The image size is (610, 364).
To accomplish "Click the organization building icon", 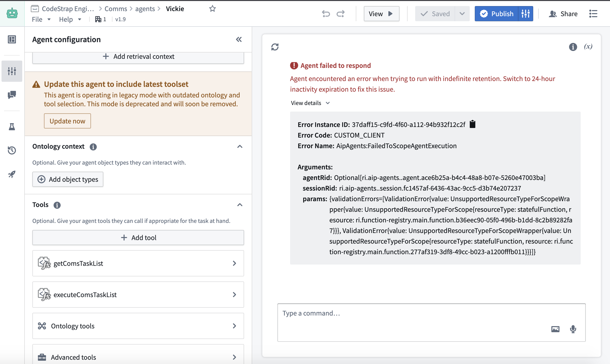I will tap(98, 19).
